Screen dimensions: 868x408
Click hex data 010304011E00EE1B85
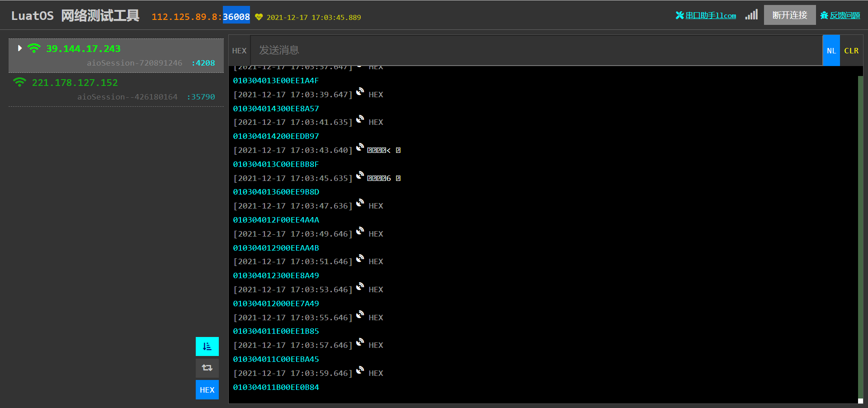(276, 331)
